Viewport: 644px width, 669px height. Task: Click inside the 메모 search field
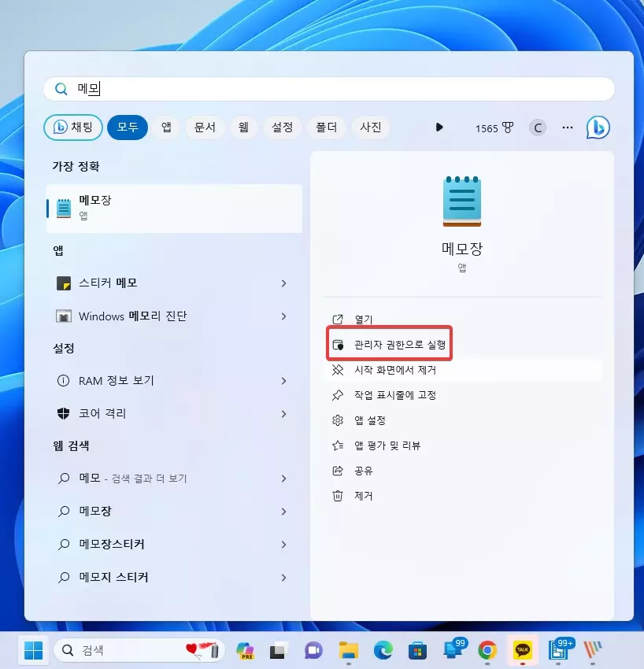[236, 88]
